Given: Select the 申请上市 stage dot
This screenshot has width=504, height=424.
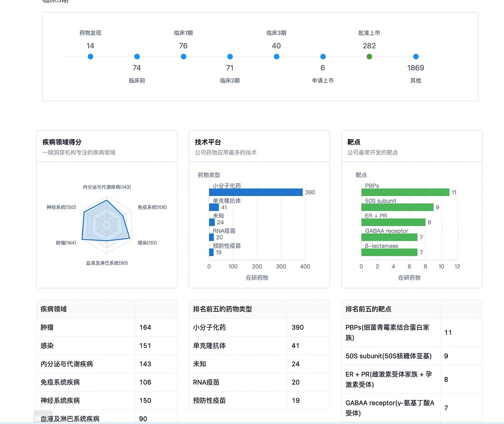Looking at the screenshot, I should point(322,57).
